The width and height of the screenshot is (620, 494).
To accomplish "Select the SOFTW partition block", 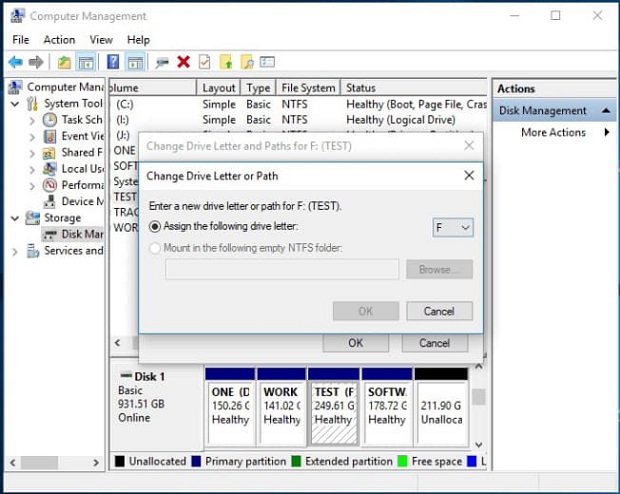I will pyautogui.click(x=387, y=407).
